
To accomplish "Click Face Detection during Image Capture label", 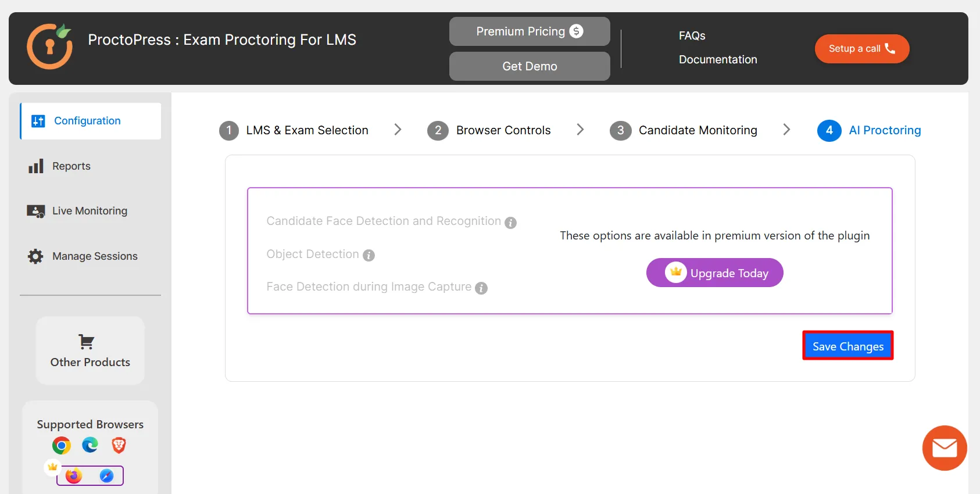I will (x=369, y=287).
